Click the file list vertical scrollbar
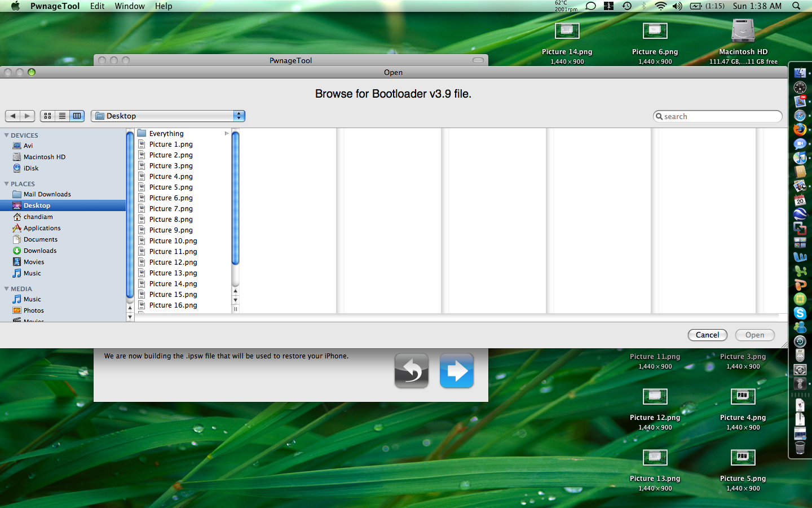812x508 pixels. [236, 198]
